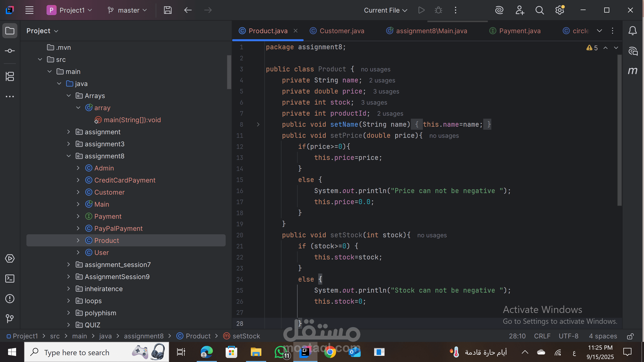
Task: Open the Problems tool window
Action: (10, 299)
